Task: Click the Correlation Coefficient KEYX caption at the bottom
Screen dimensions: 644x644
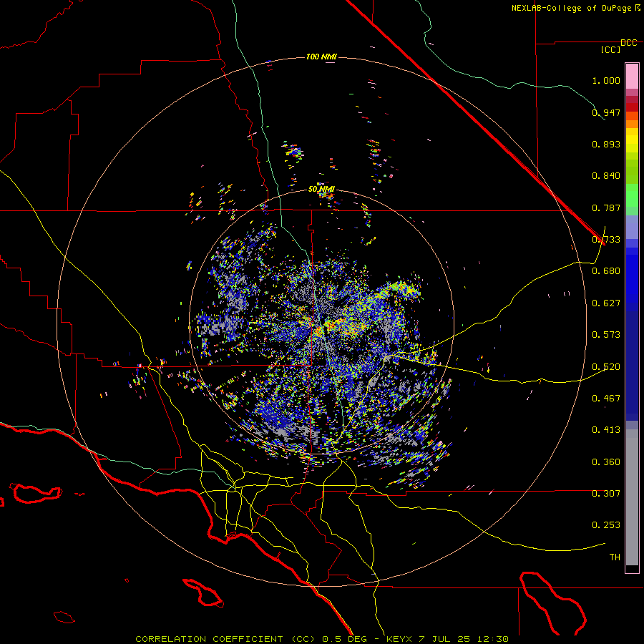Action: pos(322,639)
